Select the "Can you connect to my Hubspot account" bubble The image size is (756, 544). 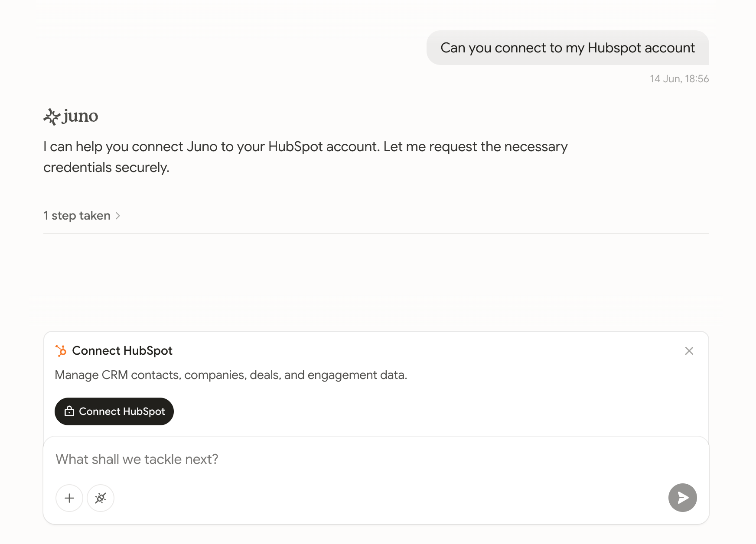coord(568,48)
